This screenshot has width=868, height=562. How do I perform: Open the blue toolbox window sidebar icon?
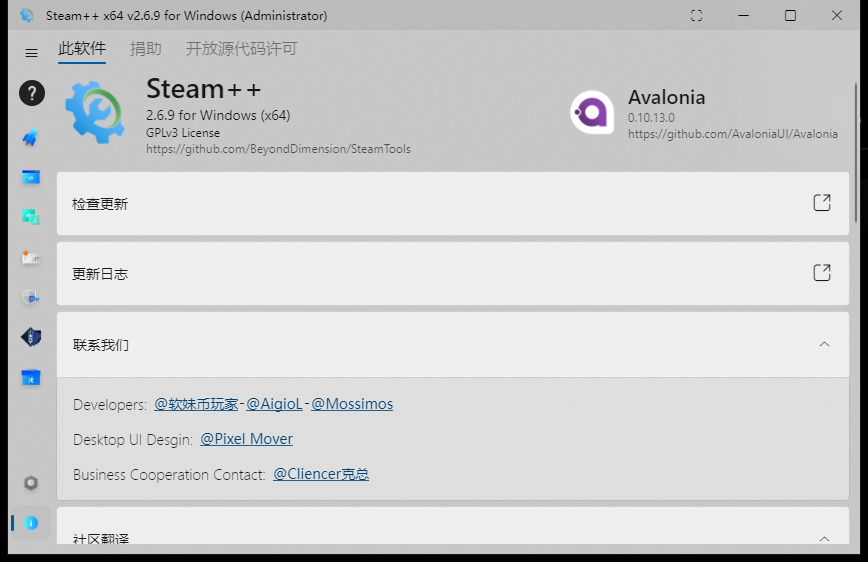31,378
